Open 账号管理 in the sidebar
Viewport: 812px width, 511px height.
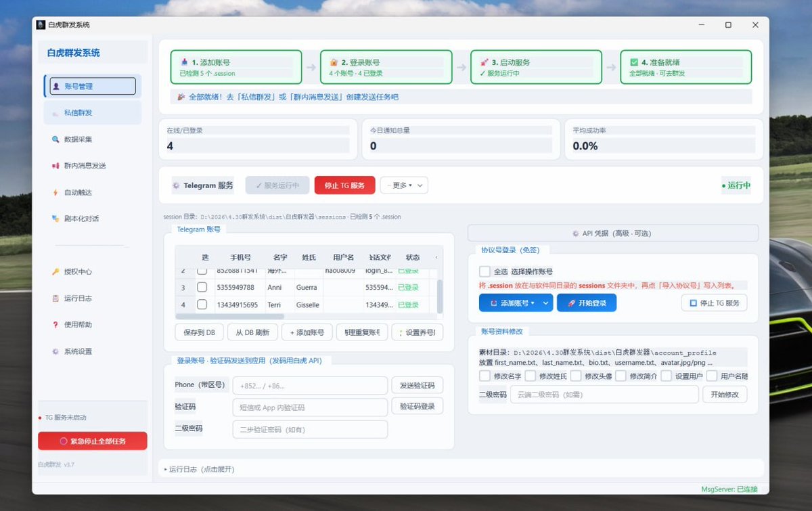(93, 86)
